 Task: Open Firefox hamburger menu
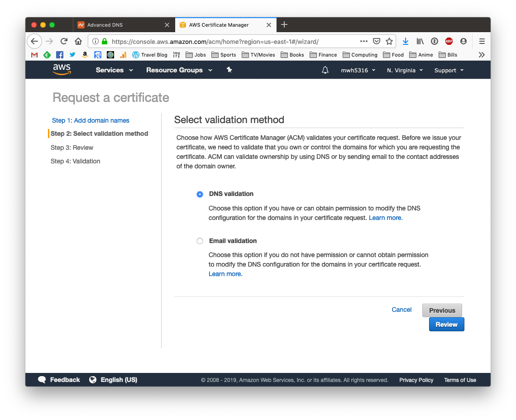482,41
